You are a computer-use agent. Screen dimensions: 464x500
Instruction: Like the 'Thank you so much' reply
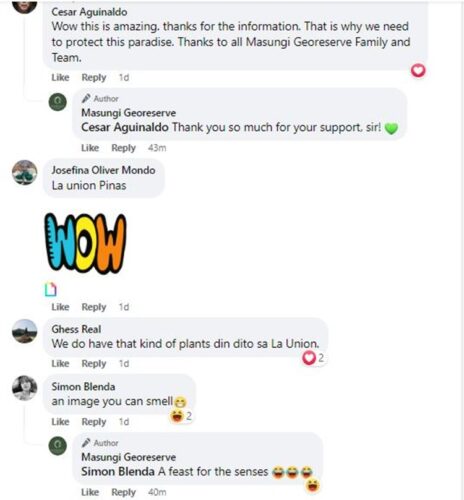pos(90,148)
